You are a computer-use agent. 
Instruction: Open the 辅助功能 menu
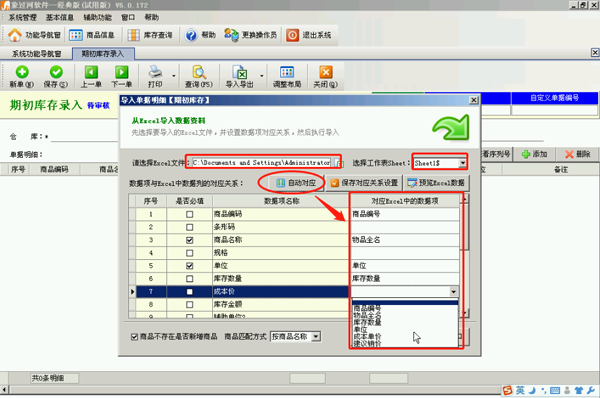97,18
